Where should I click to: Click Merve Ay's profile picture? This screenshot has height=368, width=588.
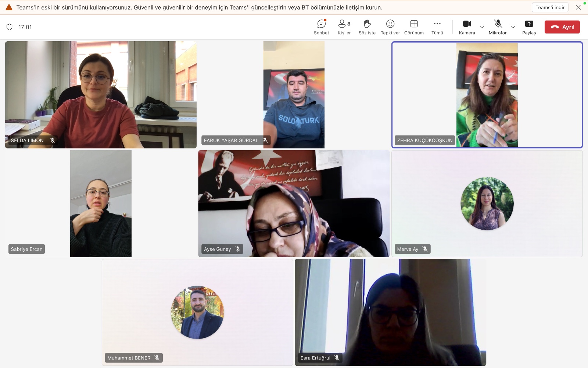[487, 204]
